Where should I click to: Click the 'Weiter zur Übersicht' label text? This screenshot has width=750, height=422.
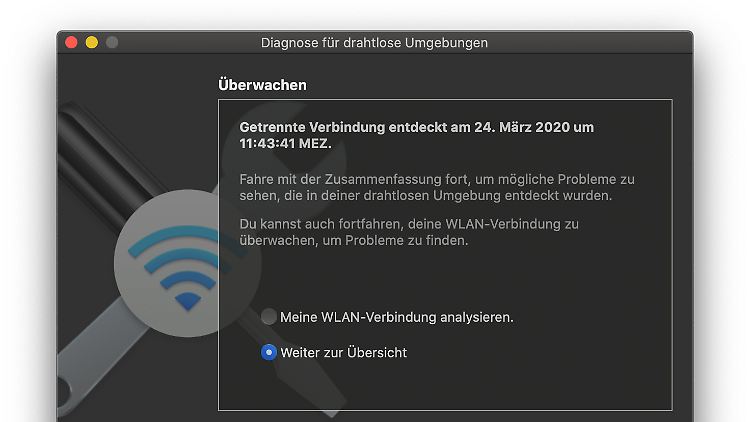343,353
